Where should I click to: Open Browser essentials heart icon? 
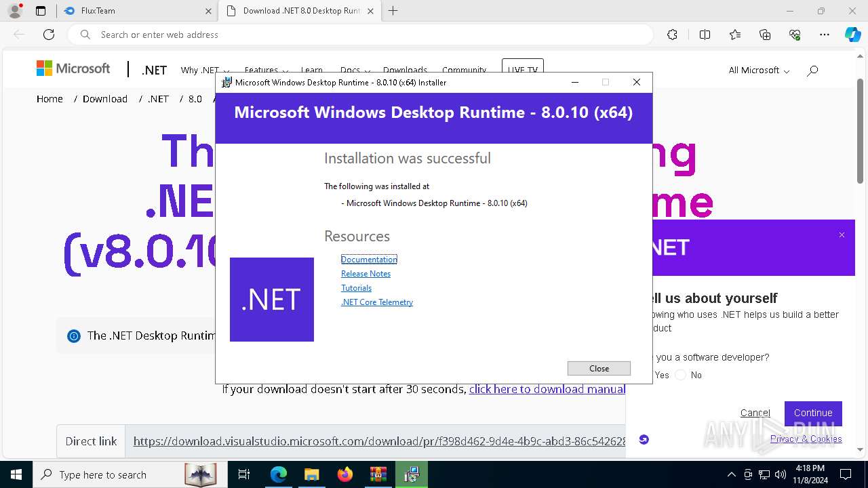[795, 35]
